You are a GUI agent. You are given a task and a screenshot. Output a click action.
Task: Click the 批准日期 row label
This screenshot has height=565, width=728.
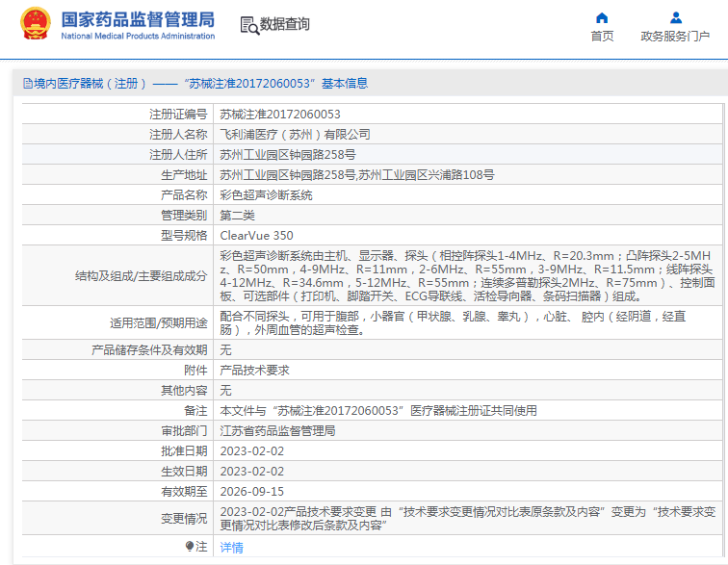[x=184, y=451]
